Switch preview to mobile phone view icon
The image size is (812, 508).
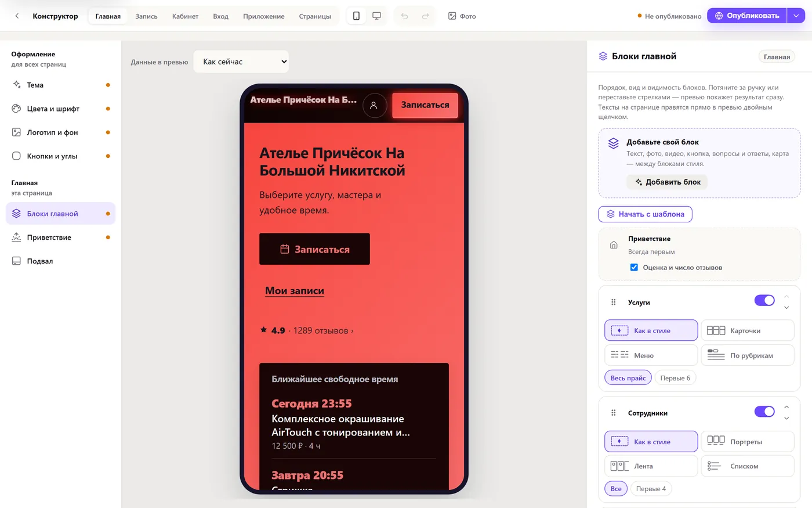[x=356, y=16]
